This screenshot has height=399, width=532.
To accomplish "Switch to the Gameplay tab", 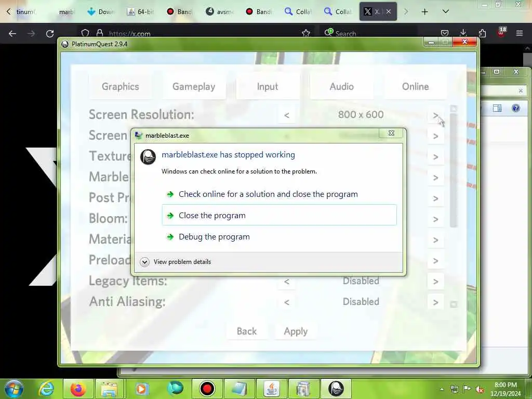I will point(194,87).
